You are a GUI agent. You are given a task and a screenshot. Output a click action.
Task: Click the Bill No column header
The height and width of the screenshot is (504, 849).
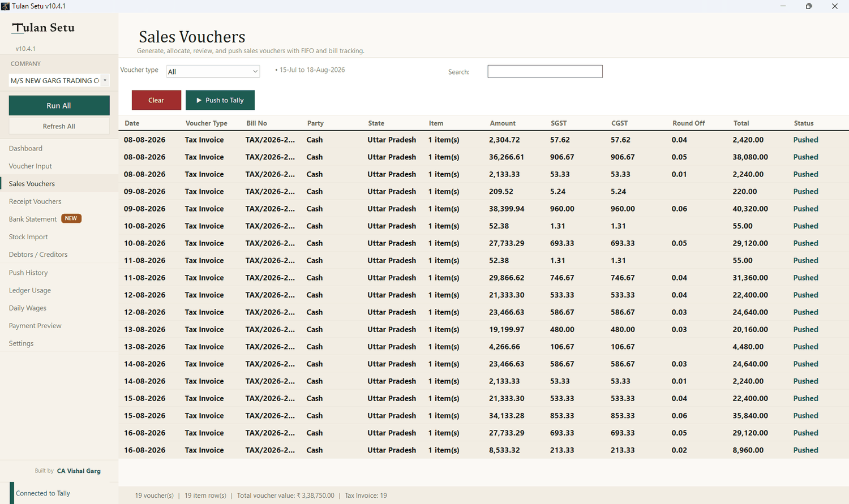pos(256,123)
